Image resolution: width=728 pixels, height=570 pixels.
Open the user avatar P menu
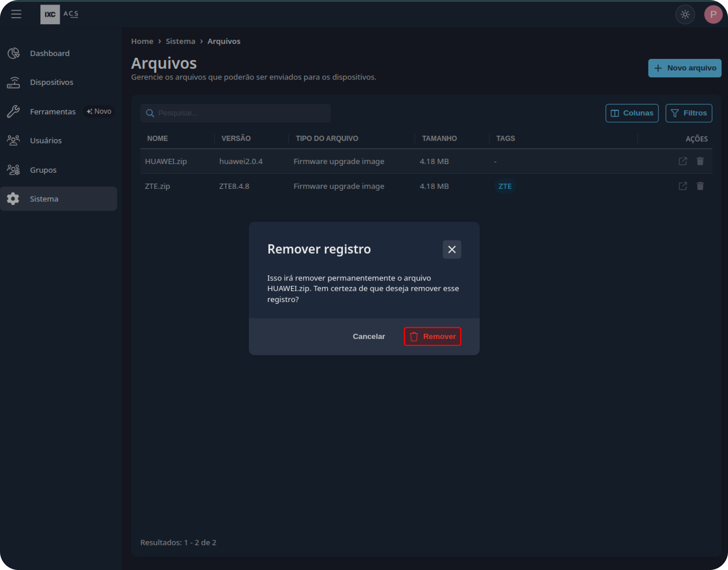[x=713, y=14]
